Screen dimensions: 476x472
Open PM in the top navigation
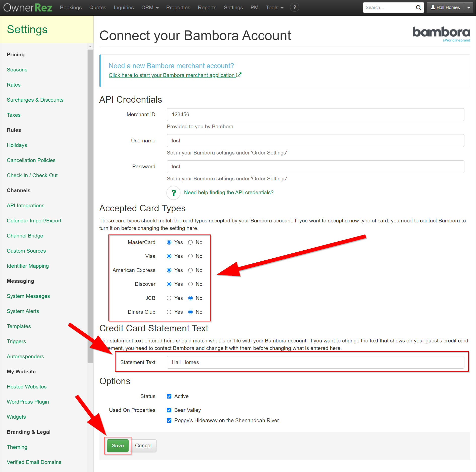pos(254,8)
